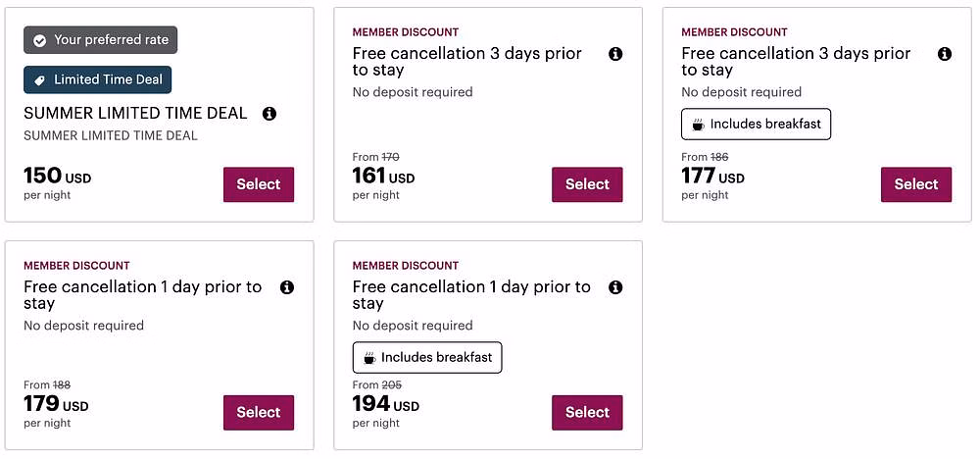Click SUMMER LIMITED TIME DEAL heading
Viewport: 980px width, 459px height.
(x=135, y=114)
